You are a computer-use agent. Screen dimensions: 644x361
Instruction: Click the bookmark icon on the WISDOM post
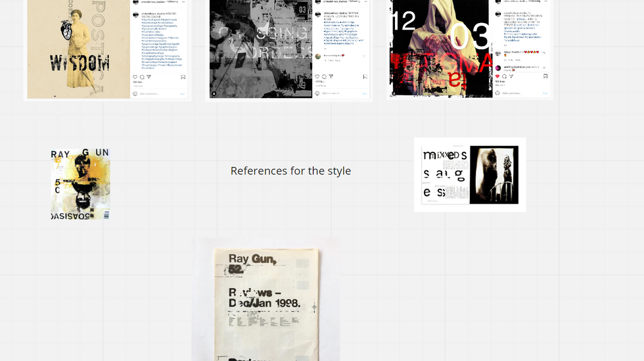click(x=183, y=77)
